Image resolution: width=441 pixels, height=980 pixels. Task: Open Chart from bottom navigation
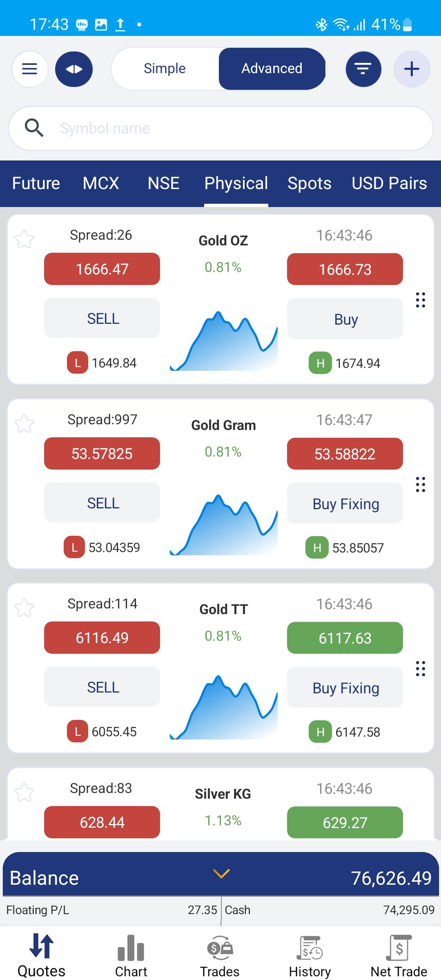(131, 955)
